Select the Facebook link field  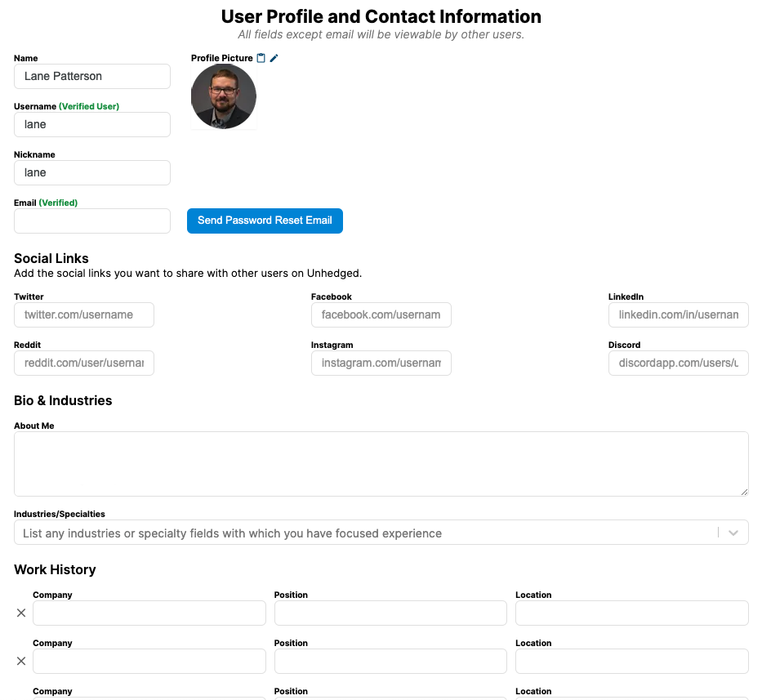pos(381,314)
